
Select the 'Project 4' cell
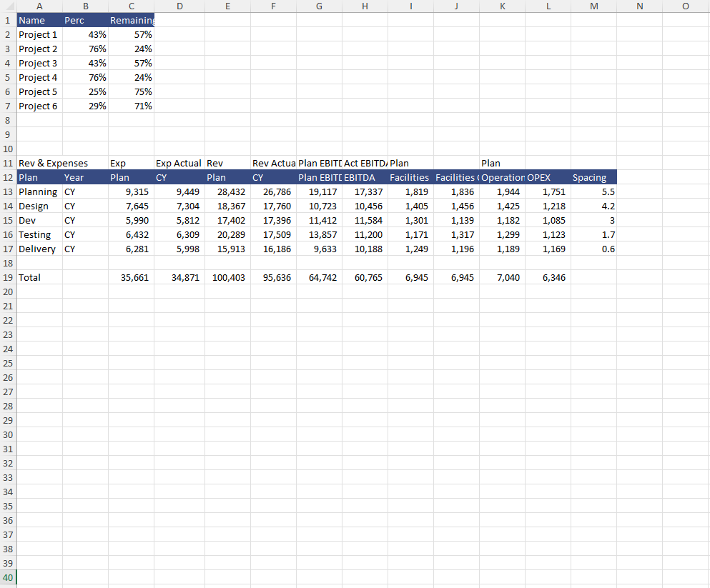tap(40, 77)
